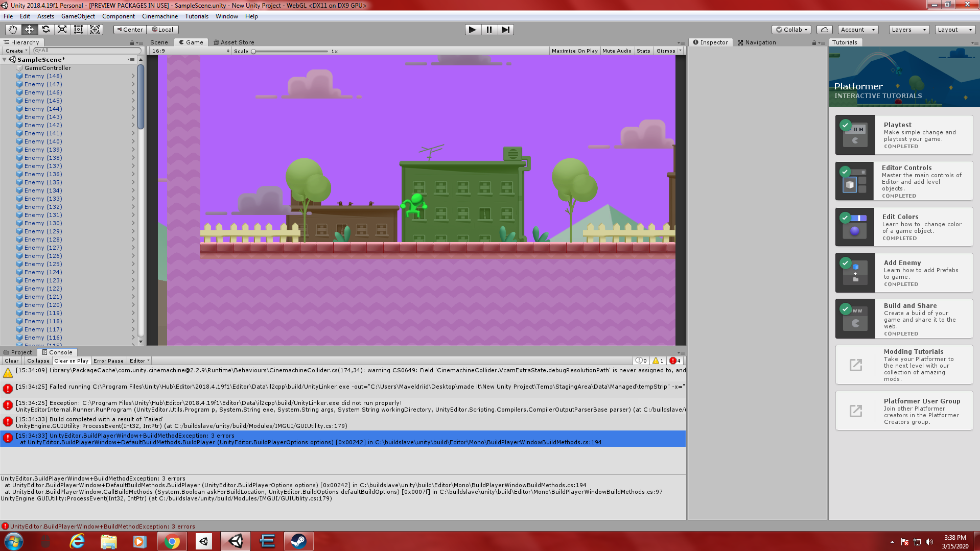The width and height of the screenshot is (980, 551).
Task: Open the Tutorials menu
Action: pos(196,16)
